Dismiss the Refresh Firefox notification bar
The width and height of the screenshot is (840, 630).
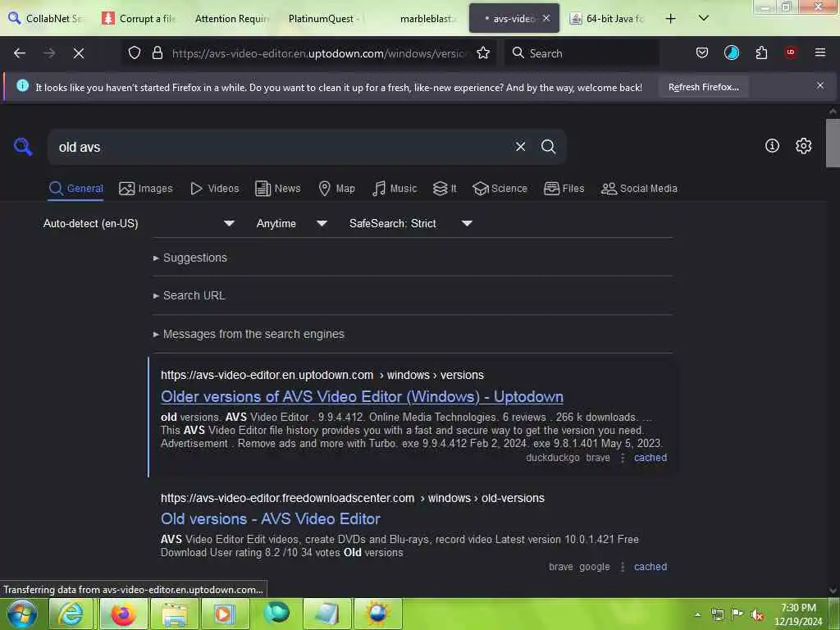click(x=819, y=85)
